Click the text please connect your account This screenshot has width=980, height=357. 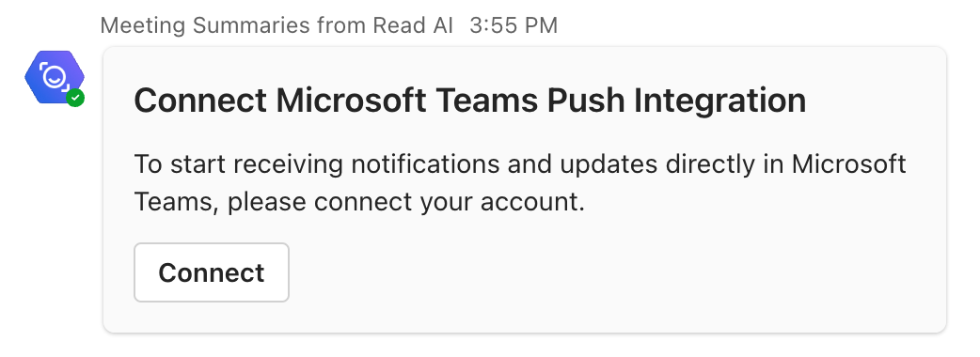pyautogui.click(x=405, y=203)
